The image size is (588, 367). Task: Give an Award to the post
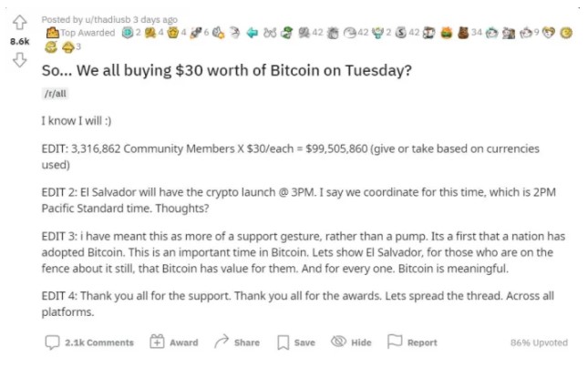pos(173,342)
